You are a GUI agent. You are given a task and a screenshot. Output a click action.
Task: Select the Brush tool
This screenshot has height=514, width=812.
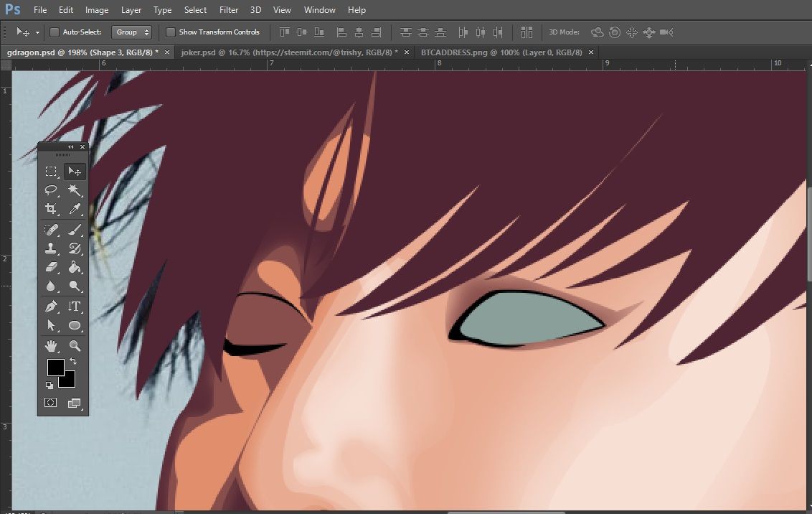(x=75, y=230)
